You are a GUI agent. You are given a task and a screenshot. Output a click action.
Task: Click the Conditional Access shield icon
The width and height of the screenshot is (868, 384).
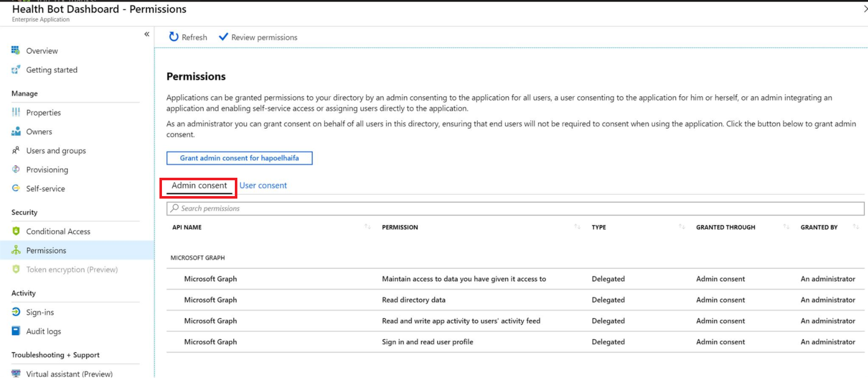(x=16, y=231)
